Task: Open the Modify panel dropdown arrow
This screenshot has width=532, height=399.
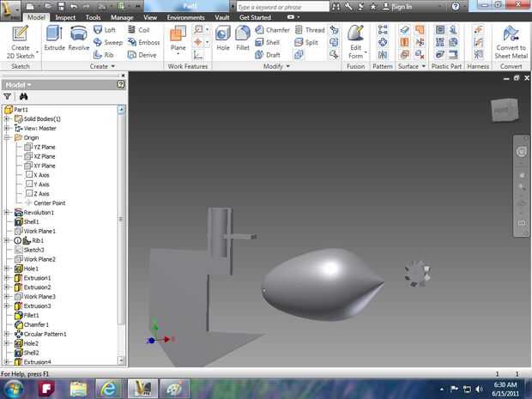Action: tap(287, 67)
